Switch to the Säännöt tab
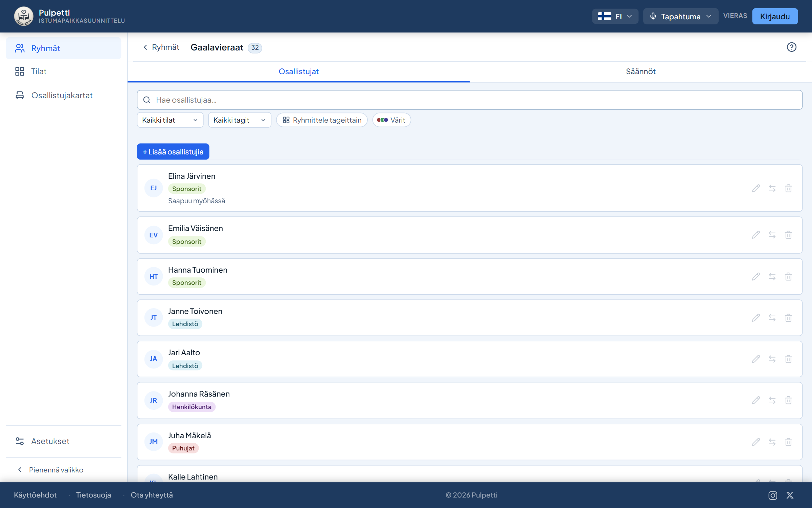The image size is (812, 508). pyautogui.click(x=640, y=71)
